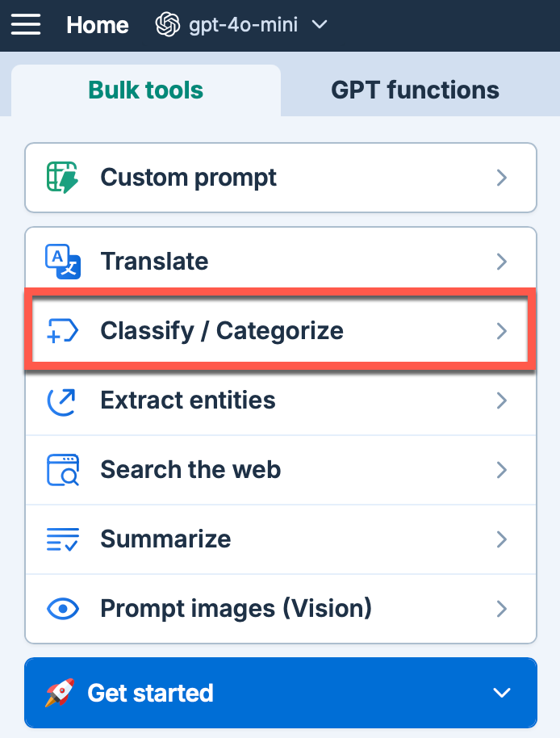Screen dimensions: 560x738
Task: Expand the Custom prompt chevron
Action: [x=502, y=178]
